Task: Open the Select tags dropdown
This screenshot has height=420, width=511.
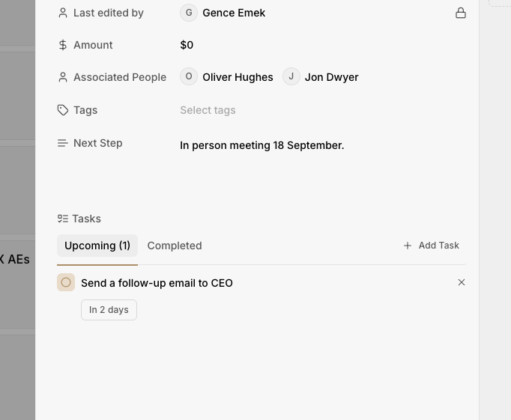Action: pyautogui.click(x=208, y=110)
